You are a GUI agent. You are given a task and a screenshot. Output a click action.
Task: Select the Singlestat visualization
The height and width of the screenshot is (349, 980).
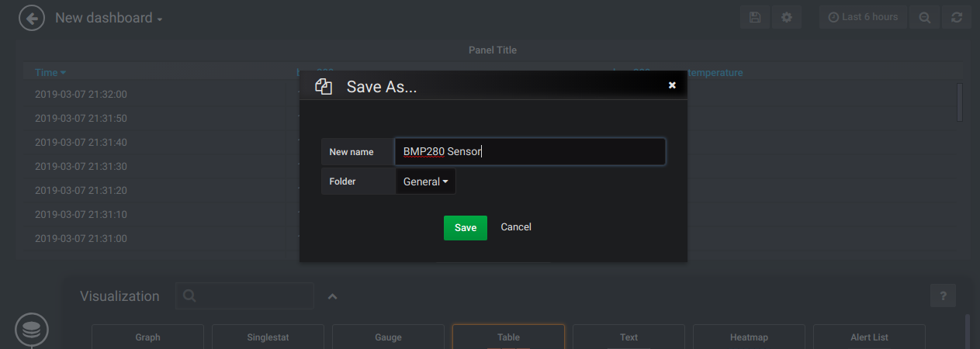point(268,337)
